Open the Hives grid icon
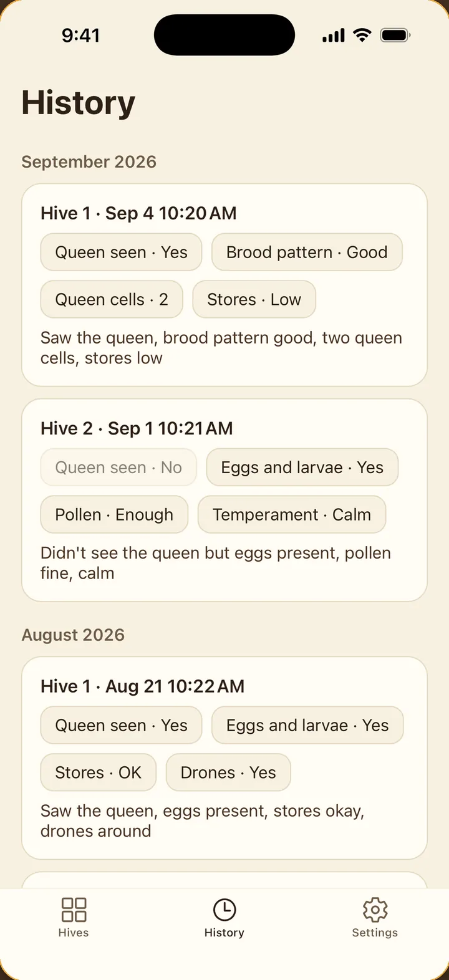 point(74,910)
